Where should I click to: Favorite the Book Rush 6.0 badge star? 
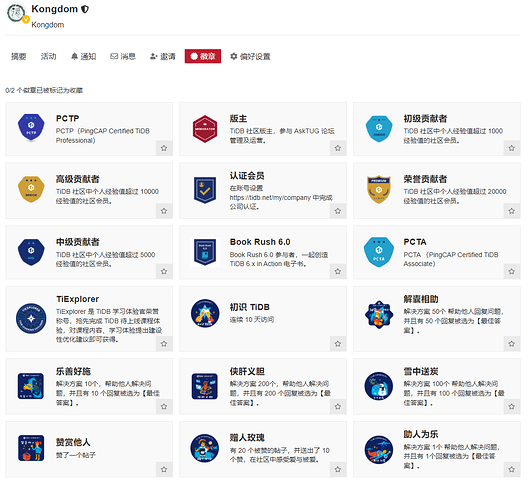click(x=338, y=271)
